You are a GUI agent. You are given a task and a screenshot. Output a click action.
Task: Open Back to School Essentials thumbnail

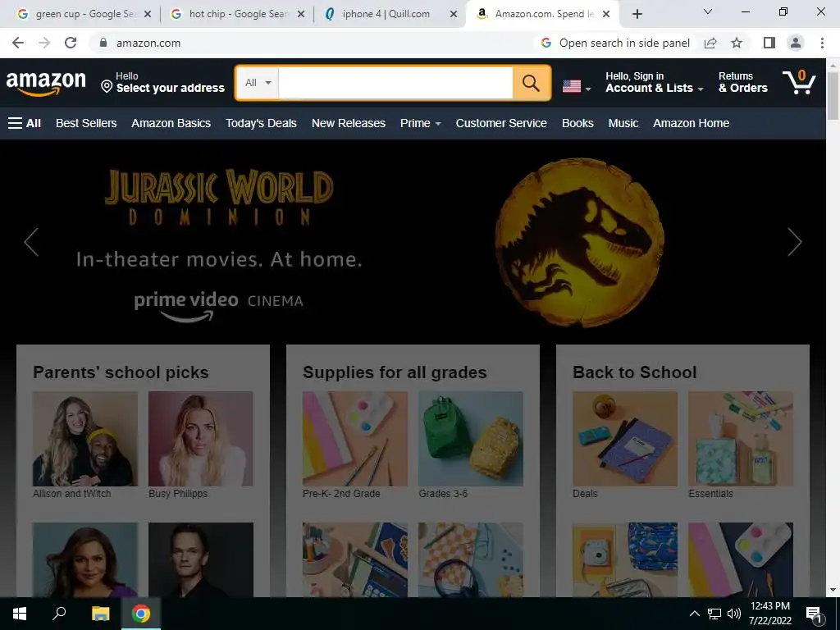point(741,439)
